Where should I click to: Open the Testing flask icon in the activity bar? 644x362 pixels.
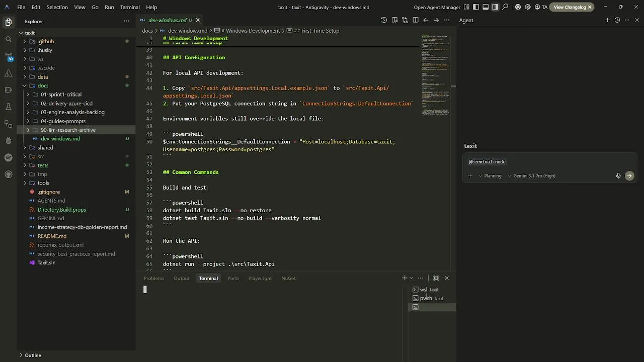[x=9, y=107]
